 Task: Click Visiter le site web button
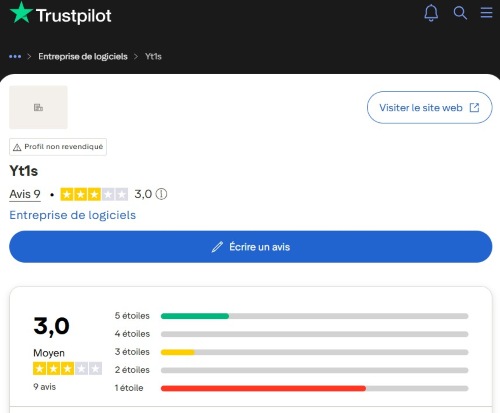coord(429,107)
